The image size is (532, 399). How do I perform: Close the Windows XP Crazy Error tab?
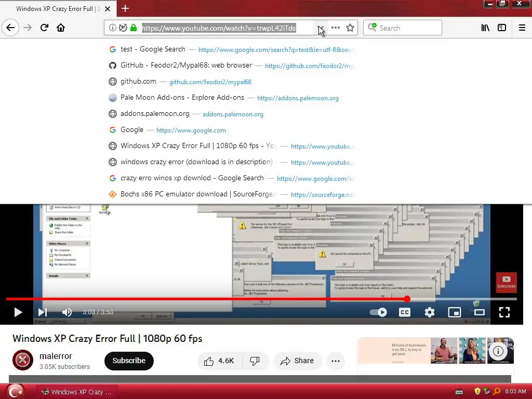(108, 9)
